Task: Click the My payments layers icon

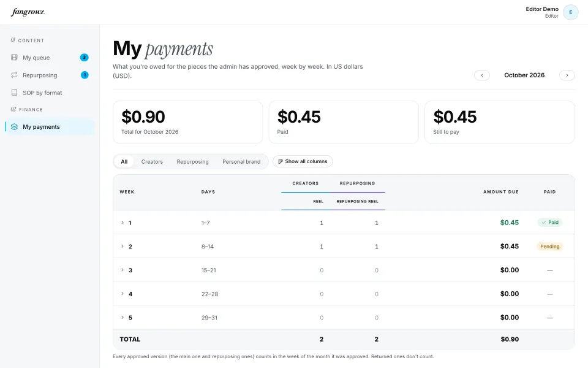Action: click(14, 127)
